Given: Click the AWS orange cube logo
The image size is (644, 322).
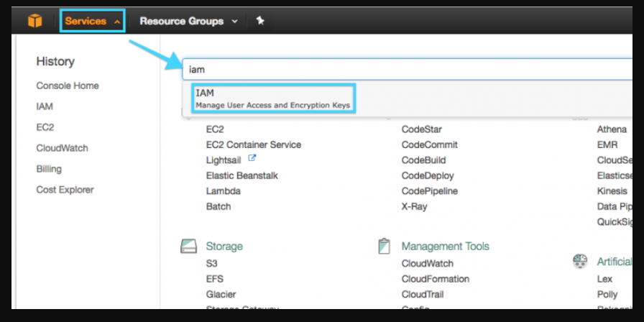Looking at the screenshot, I should click(35, 21).
